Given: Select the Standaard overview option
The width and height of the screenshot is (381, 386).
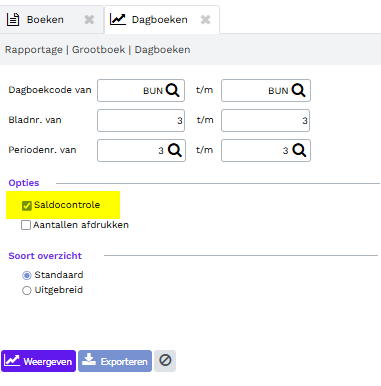Looking at the screenshot, I should [27, 275].
